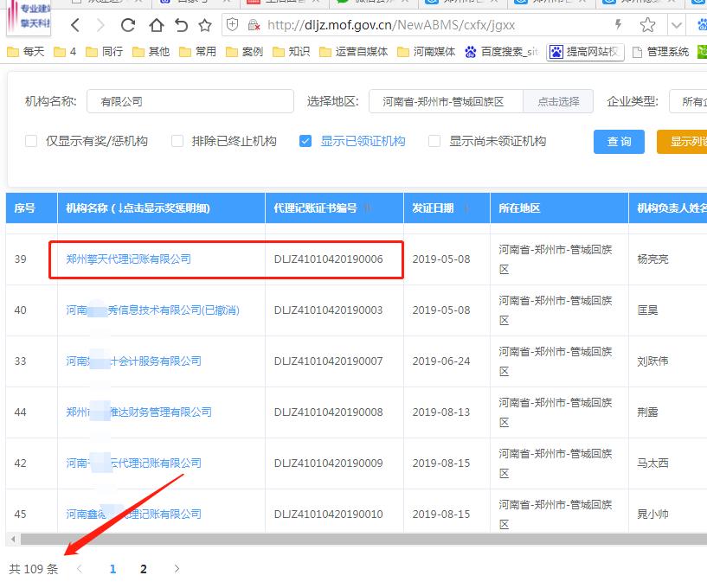Sort by 发证日期 column sort icon
Viewport: 707px width, 588px height.
pyautogui.click(x=466, y=208)
